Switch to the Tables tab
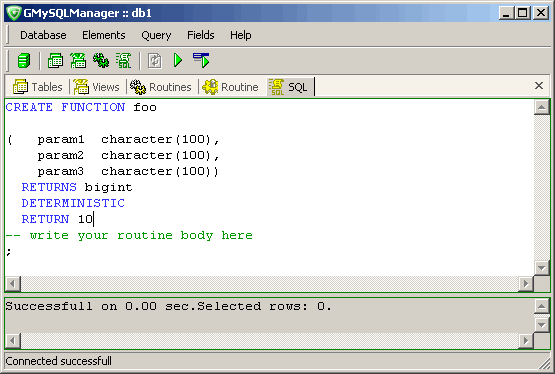The height and width of the screenshot is (374, 555). 38,87
